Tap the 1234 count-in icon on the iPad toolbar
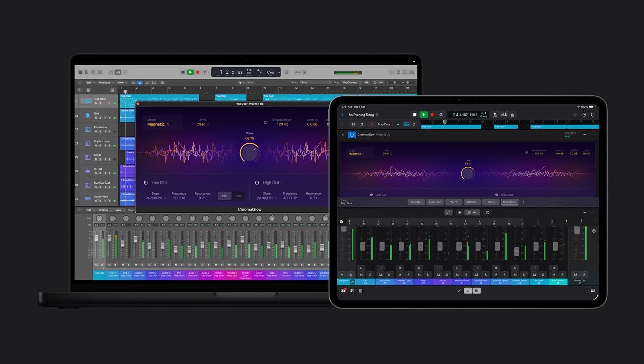Viewport: 644px width, 364px height. 504,115
